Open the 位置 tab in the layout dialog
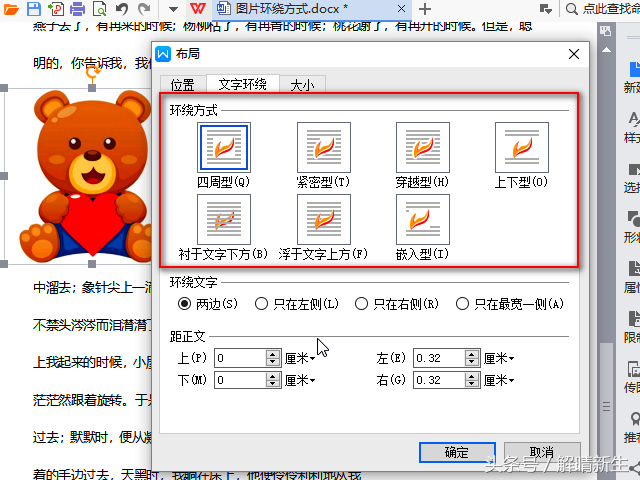 click(x=182, y=84)
